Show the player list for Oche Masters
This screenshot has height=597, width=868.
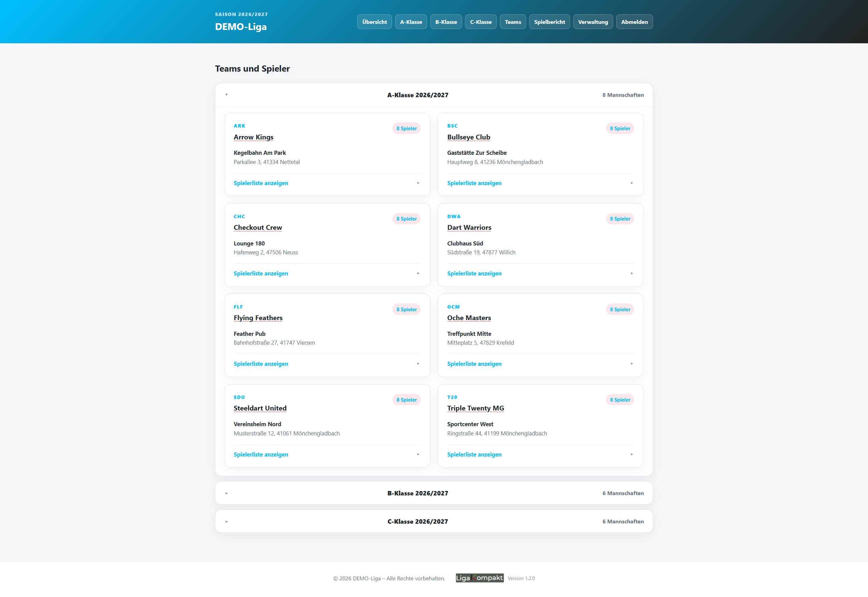click(540, 363)
